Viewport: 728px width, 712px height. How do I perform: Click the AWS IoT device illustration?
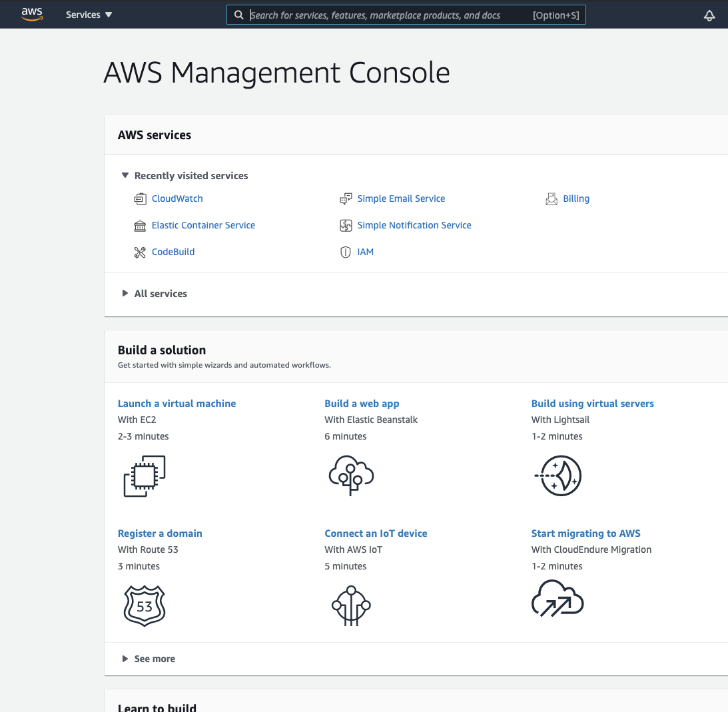coord(351,605)
